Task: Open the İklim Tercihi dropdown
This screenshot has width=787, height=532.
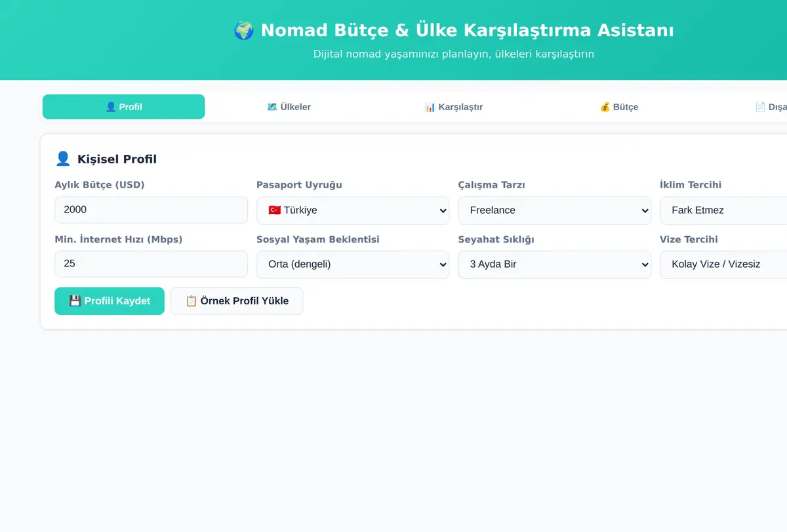Action: (x=723, y=211)
